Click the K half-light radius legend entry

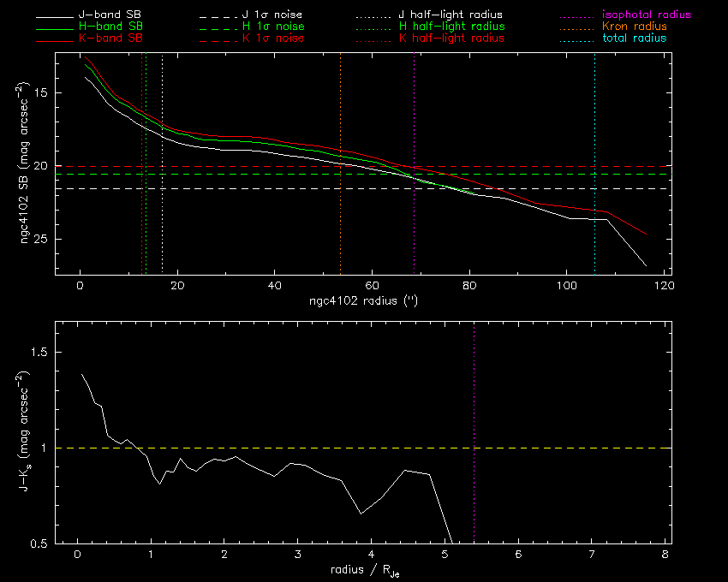[x=451, y=39]
